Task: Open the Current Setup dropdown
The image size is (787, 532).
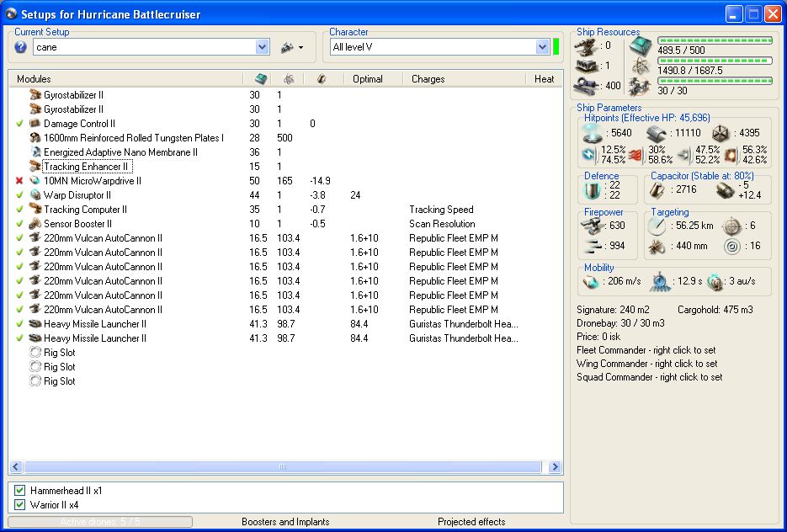Action: point(262,47)
